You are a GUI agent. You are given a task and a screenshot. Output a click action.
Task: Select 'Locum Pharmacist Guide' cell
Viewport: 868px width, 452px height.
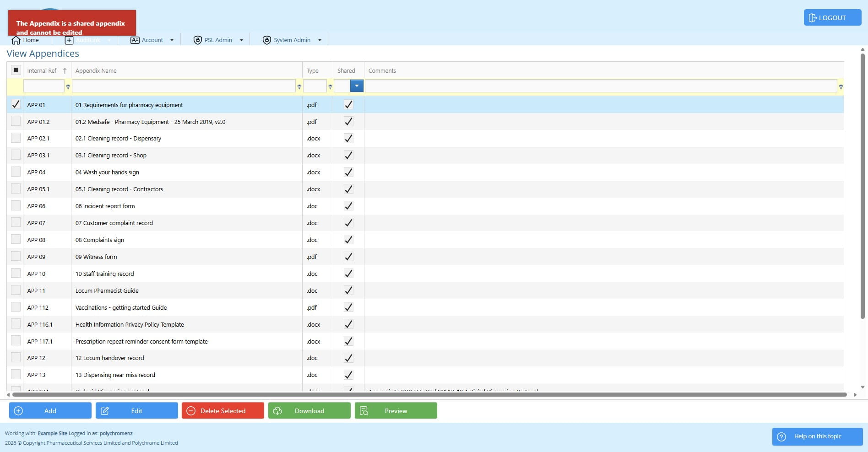click(x=187, y=291)
